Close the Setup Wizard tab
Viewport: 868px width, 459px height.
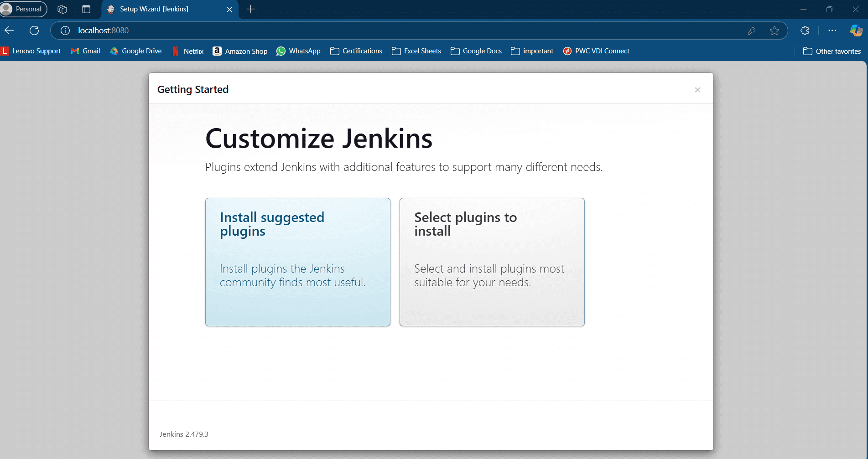229,9
